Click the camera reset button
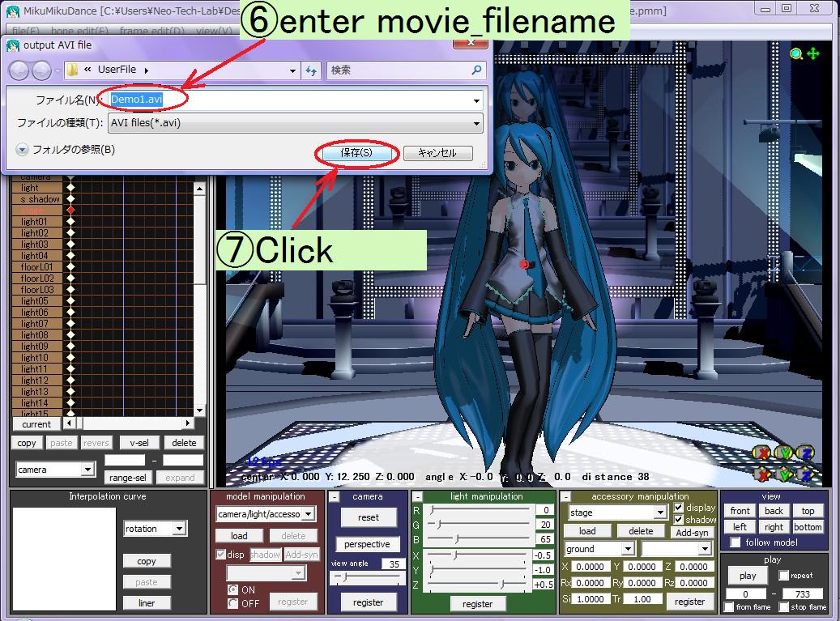 pyautogui.click(x=368, y=517)
